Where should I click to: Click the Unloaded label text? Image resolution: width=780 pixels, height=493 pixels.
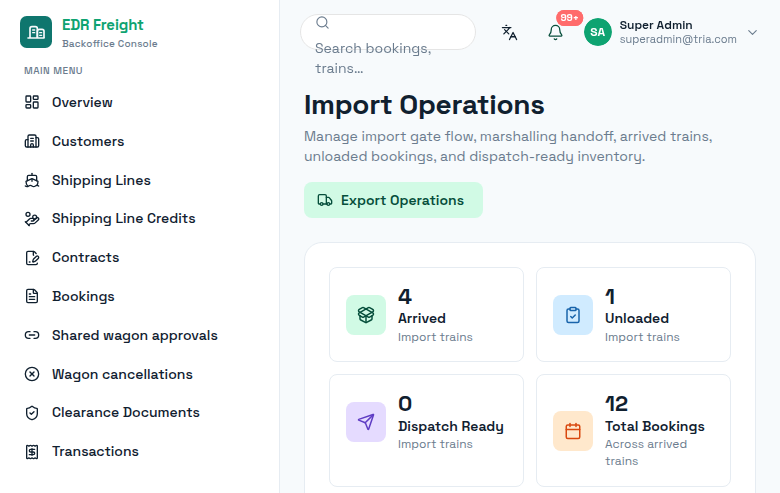click(x=637, y=318)
